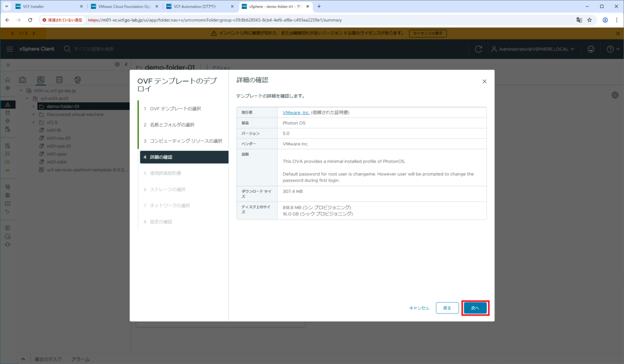Click the ライセンスの表示 button
The image size is (624, 364).
(427, 33)
